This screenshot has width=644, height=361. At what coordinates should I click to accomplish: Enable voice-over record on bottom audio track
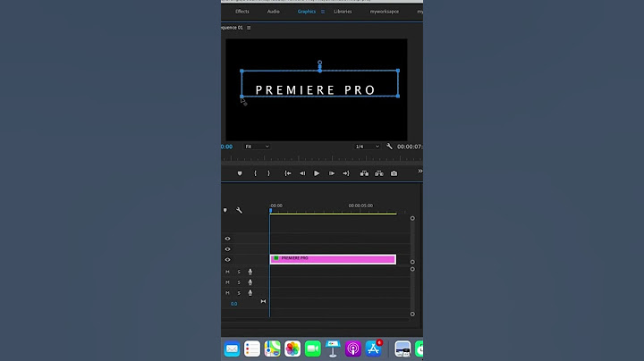coord(250,293)
